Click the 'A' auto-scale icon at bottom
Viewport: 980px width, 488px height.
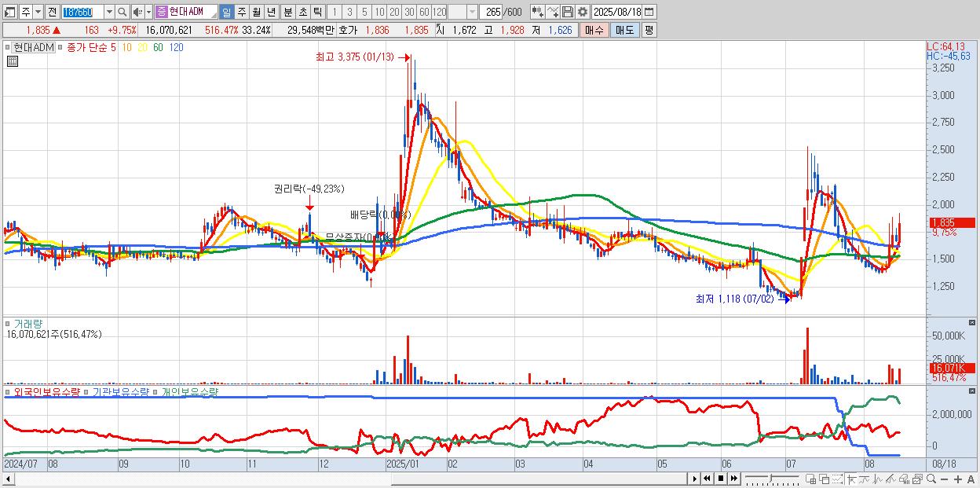971,479
